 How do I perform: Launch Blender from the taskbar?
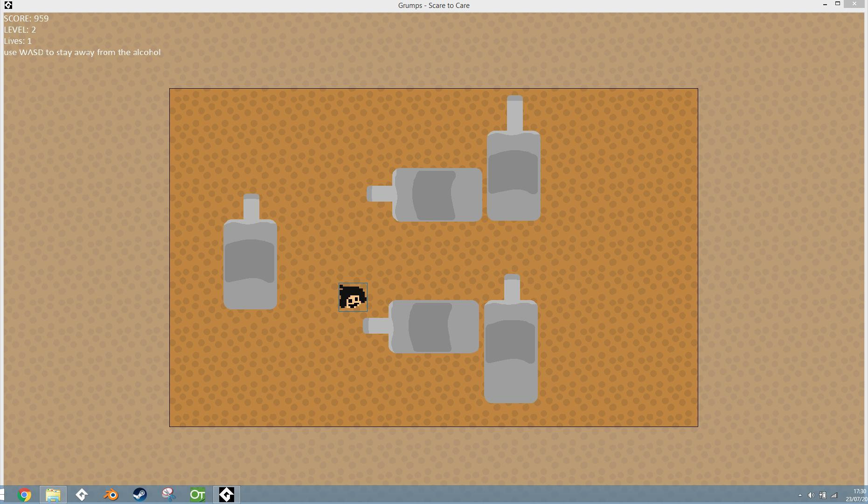111,495
